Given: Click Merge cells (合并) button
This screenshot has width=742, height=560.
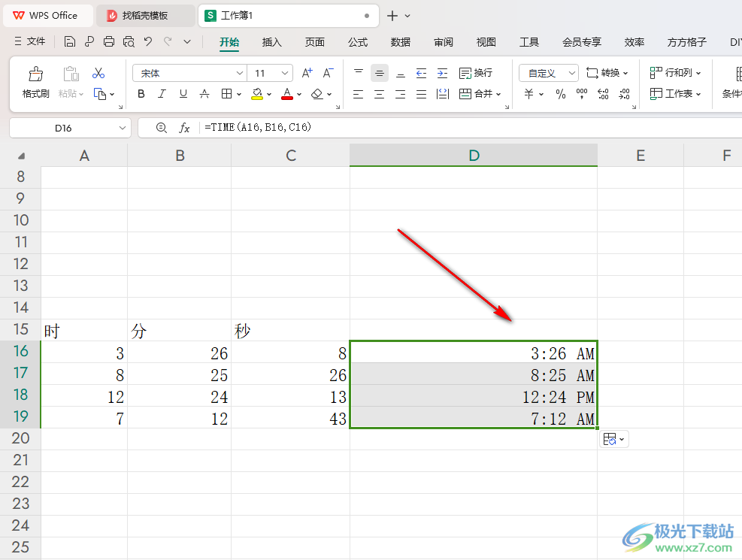Looking at the screenshot, I should [x=476, y=94].
